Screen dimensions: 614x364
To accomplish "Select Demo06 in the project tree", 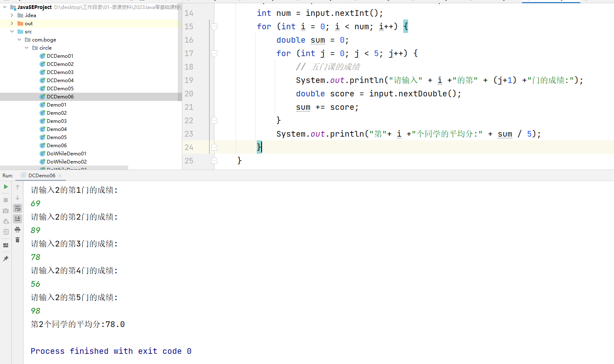I will click(57, 145).
